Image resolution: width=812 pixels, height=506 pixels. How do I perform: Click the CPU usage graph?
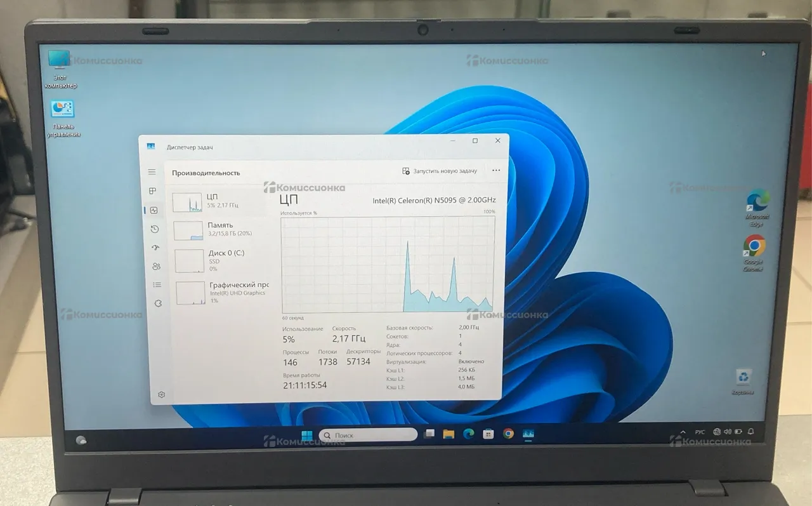(x=388, y=264)
